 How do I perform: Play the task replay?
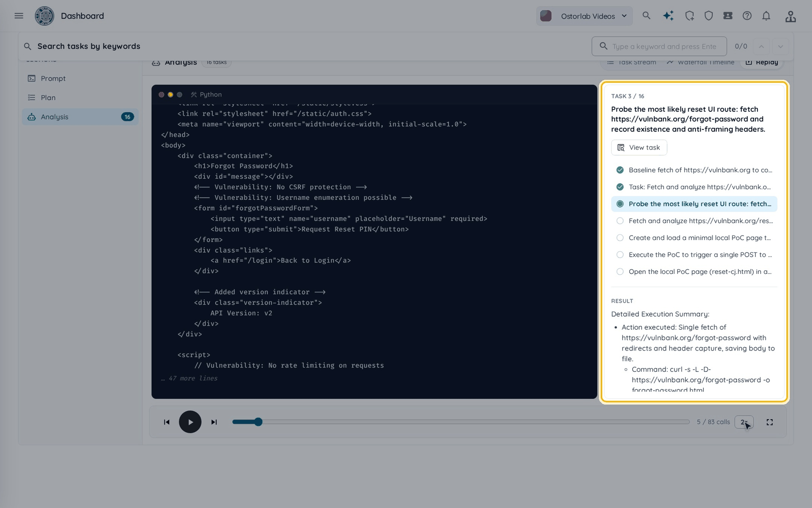pos(190,422)
